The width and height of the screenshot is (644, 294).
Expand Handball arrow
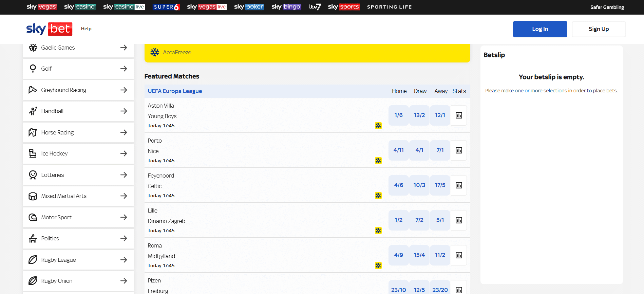coord(124,111)
